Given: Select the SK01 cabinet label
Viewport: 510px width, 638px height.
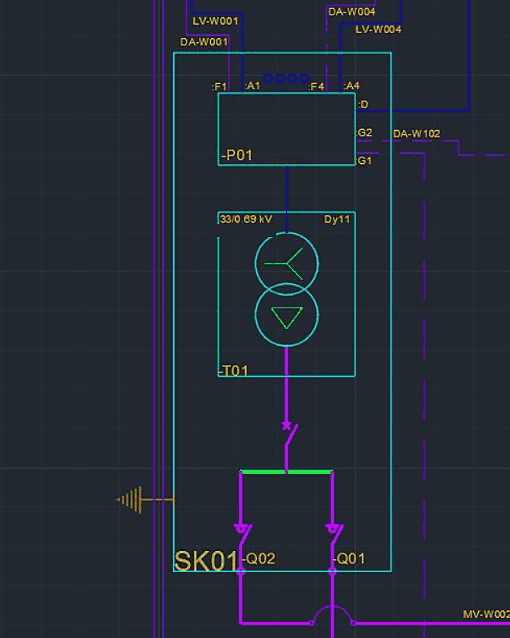Looking at the screenshot, I should click(206, 561).
